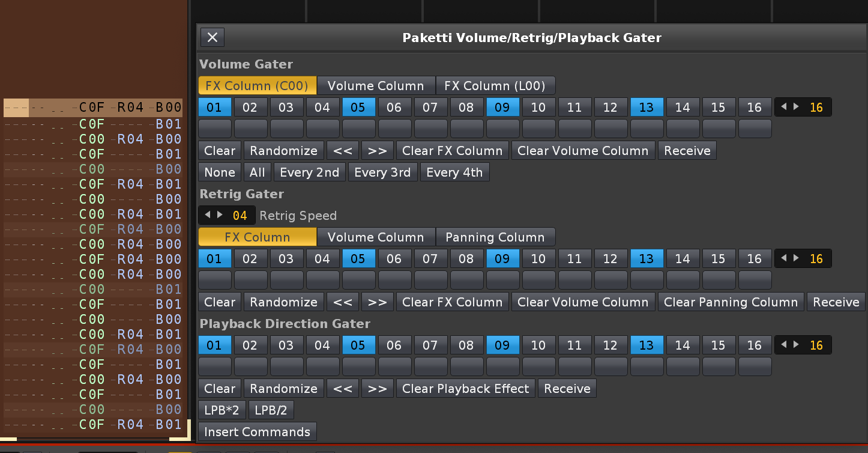Click Clear Playback Effect button
The height and width of the screenshot is (453, 868).
click(465, 389)
